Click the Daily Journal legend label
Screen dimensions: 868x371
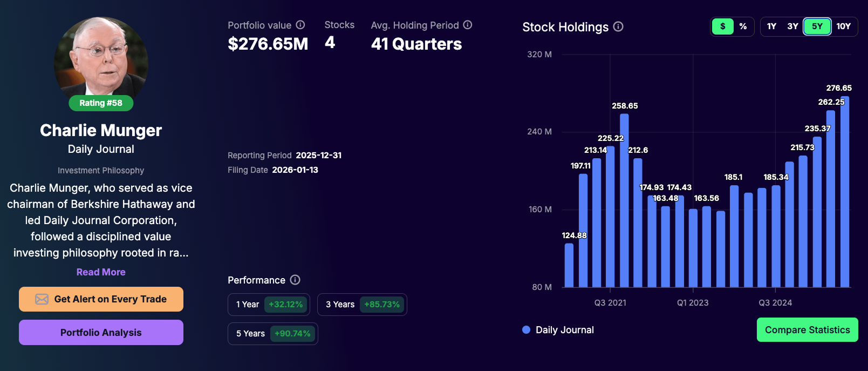pyautogui.click(x=565, y=330)
